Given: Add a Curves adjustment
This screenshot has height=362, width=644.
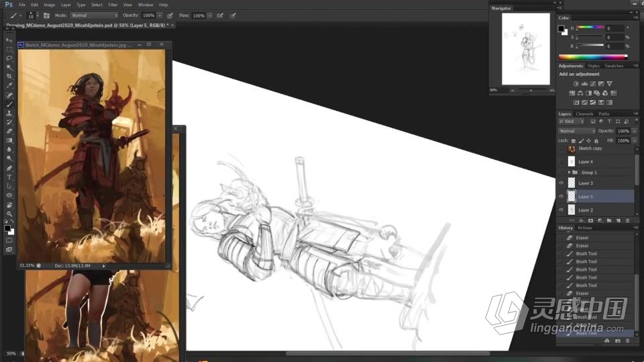Looking at the screenshot, I should coord(592,83).
